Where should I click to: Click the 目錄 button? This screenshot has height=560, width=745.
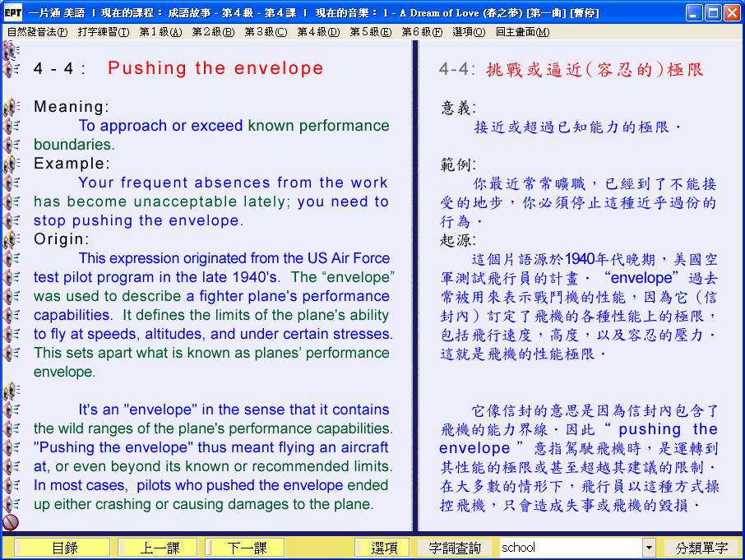tap(64, 548)
